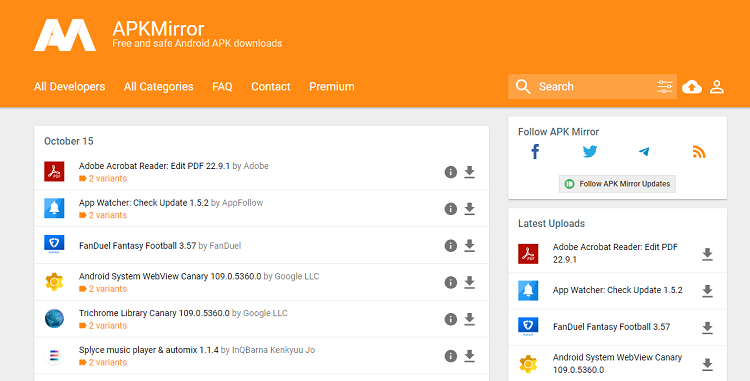Download App Watcher in Latest Uploads
This screenshot has width=750, height=381.
pyautogui.click(x=707, y=291)
